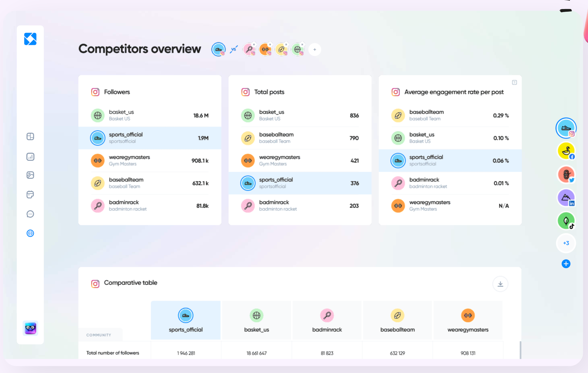Click badminrack column header in comparative table
Screen dimensions: 588x373
[327, 320]
